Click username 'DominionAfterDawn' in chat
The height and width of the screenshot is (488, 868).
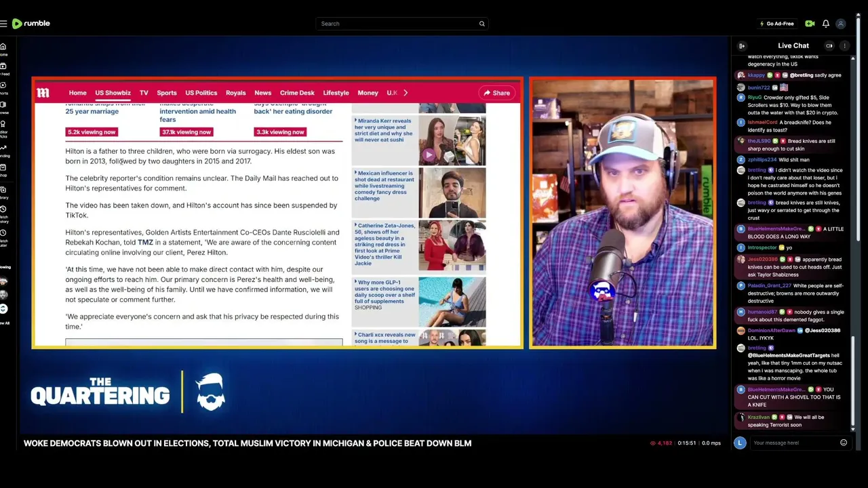click(x=772, y=331)
